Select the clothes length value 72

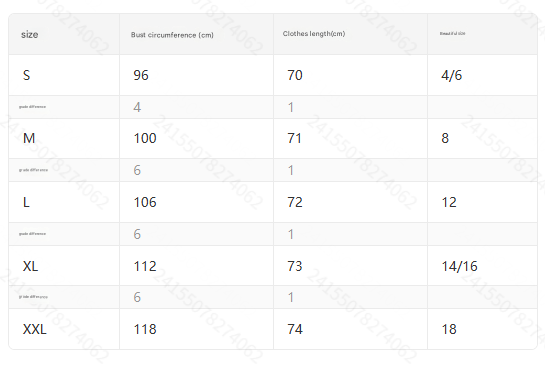(x=295, y=202)
